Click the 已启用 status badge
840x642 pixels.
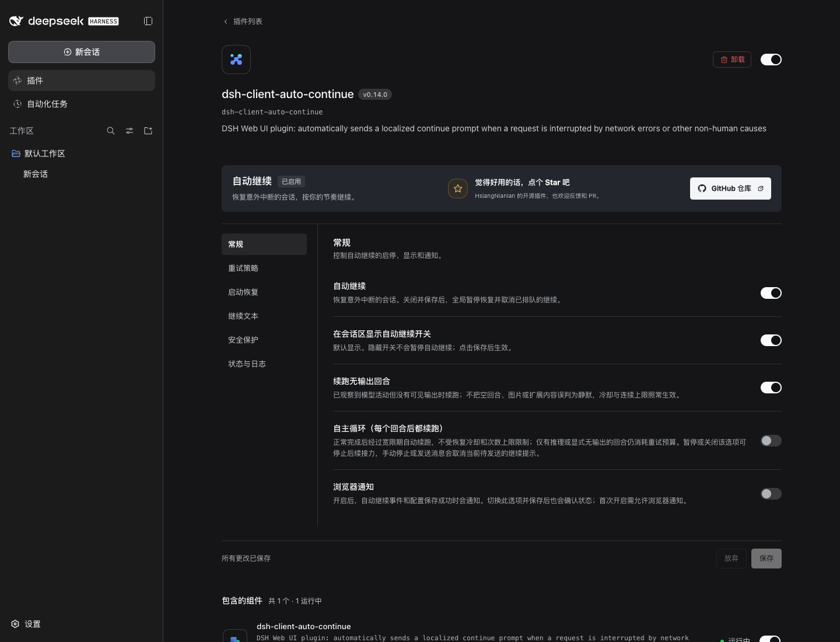[291, 182]
